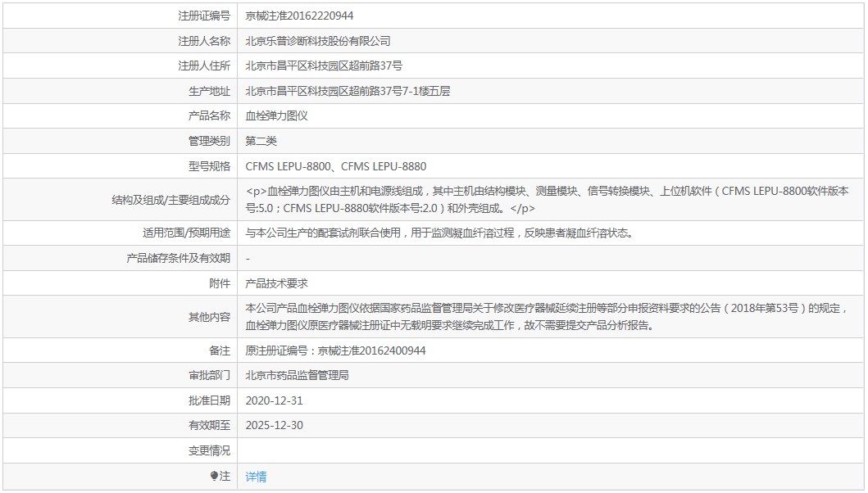This screenshot has width=868, height=493.
Task: Select the 生产地址 label
Action: (x=209, y=91)
